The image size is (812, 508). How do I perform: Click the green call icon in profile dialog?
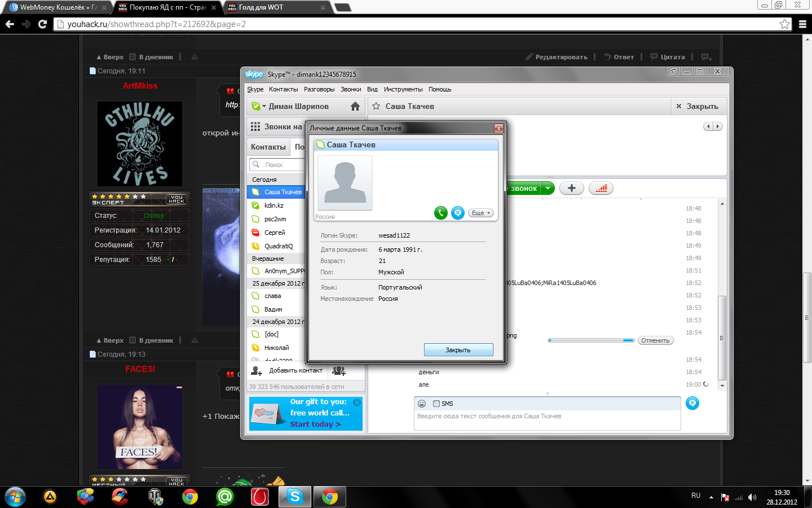[441, 213]
